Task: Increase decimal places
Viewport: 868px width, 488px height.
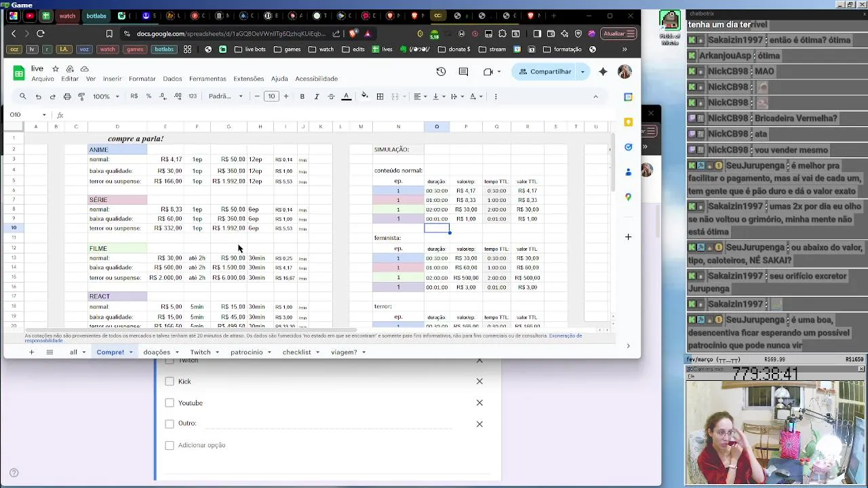Action: pyautogui.click(x=178, y=96)
